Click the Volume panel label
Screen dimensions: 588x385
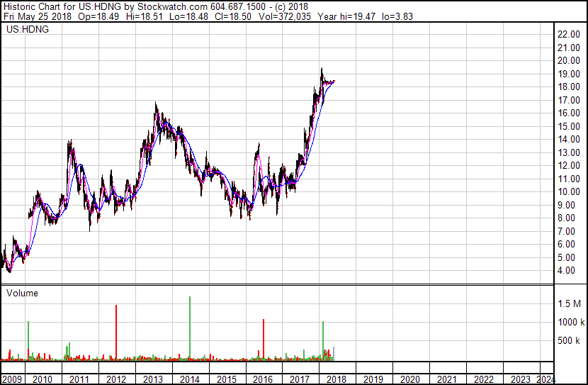tap(22, 293)
